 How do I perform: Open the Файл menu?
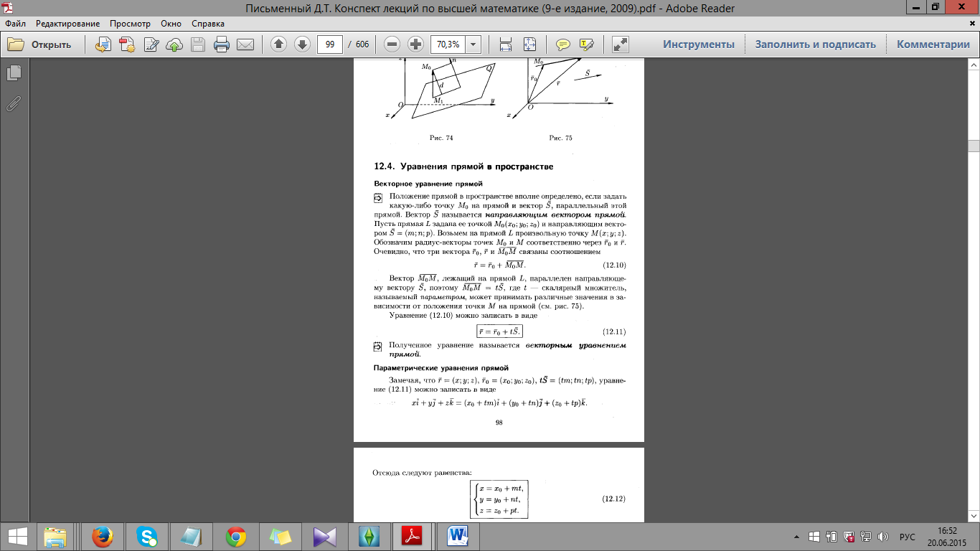[x=15, y=24]
